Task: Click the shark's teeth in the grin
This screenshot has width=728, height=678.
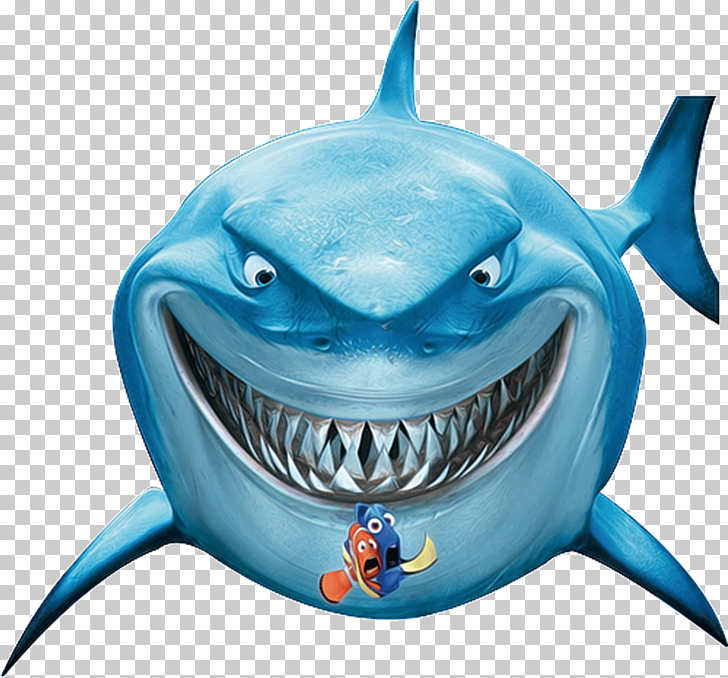Action: pyautogui.click(x=367, y=418)
